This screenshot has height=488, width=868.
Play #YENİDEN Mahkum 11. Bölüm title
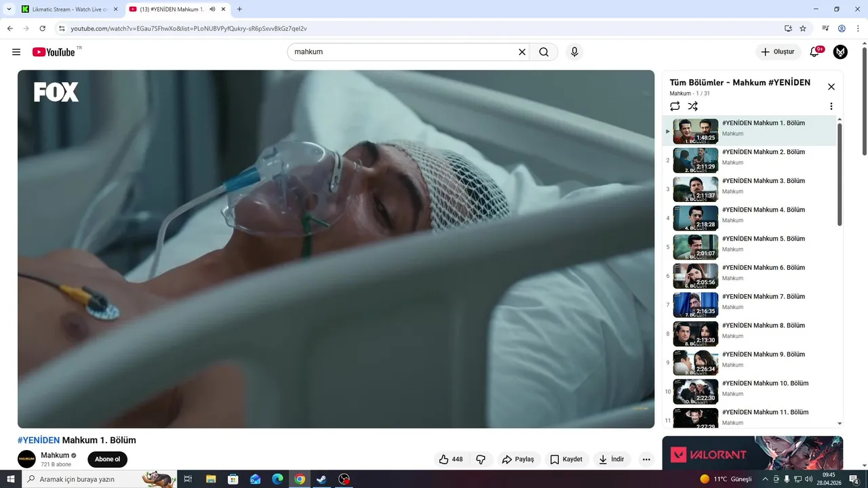point(765,412)
